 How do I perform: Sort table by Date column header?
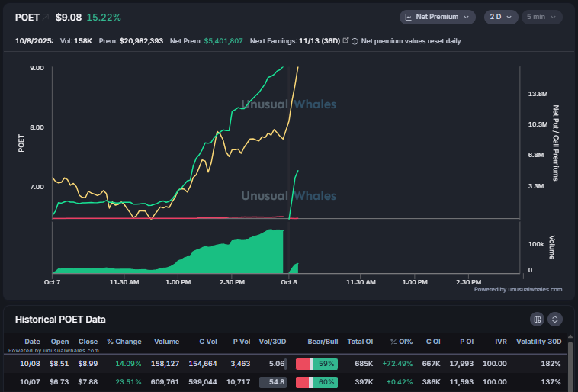(x=32, y=342)
